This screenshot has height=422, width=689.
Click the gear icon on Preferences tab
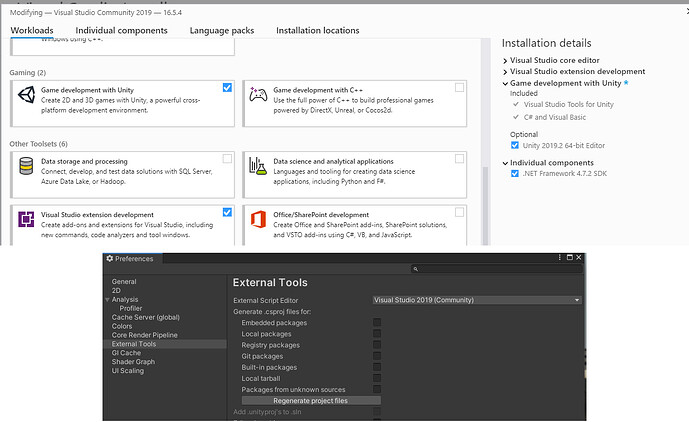109,258
